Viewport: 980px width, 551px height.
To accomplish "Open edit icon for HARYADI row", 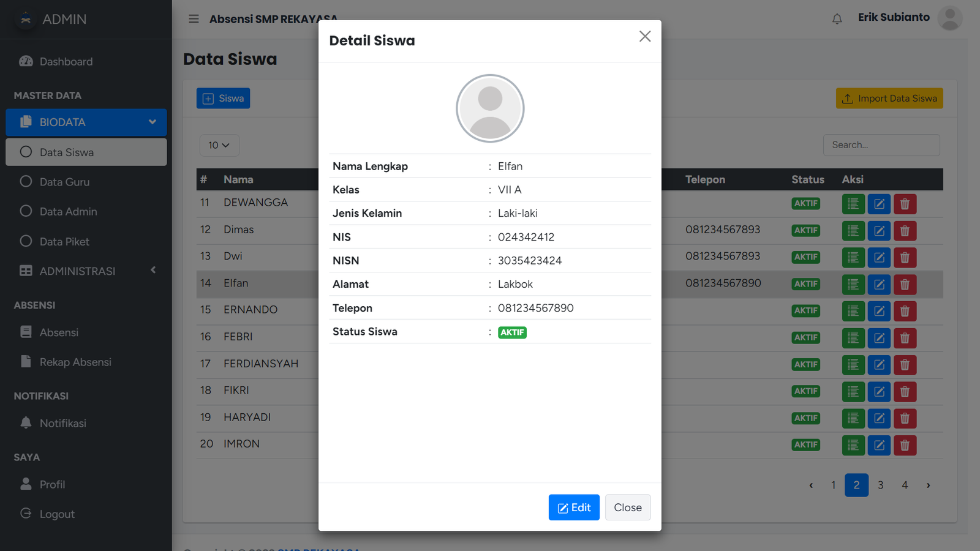I will coord(879,418).
